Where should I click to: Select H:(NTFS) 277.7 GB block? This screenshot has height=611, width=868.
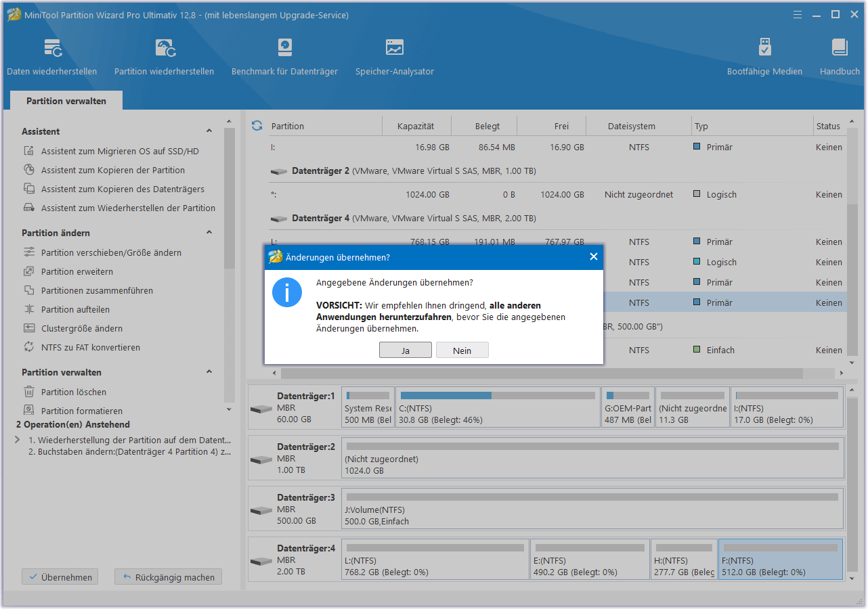pos(685,560)
